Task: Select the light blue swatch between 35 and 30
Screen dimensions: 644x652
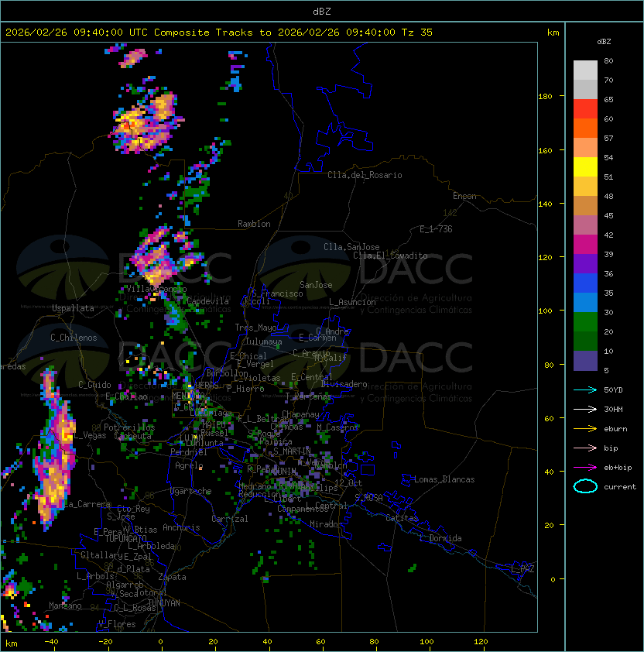Action: tap(585, 303)
